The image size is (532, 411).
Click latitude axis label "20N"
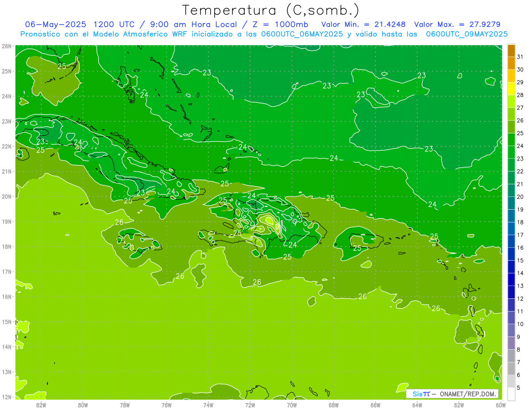pos(7,196)
